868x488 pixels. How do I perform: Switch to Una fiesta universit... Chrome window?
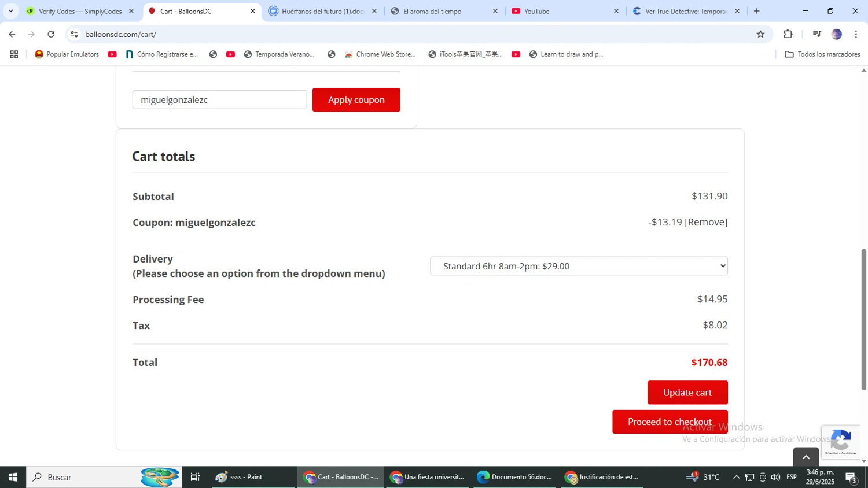(428, 477)
